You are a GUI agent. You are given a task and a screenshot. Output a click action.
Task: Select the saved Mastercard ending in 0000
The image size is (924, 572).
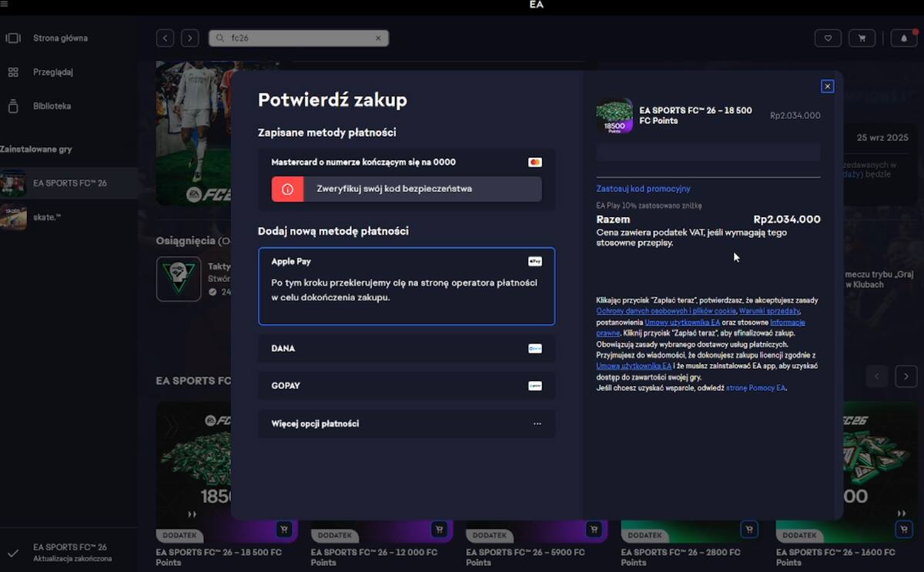point(407,162)
